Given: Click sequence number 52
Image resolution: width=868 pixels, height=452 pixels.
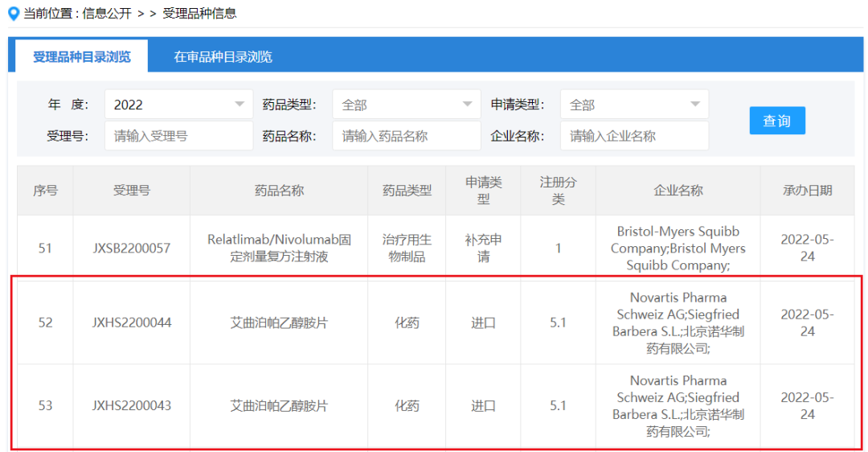Looking at the screenshot, I should pyautogui.click(x=45, y=323).
